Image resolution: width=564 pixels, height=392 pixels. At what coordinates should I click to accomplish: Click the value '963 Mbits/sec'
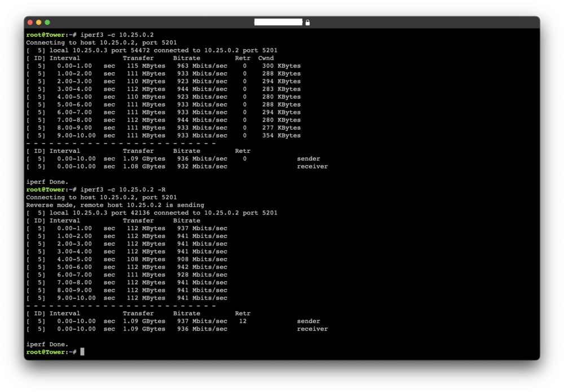click(x=202, y=66)
